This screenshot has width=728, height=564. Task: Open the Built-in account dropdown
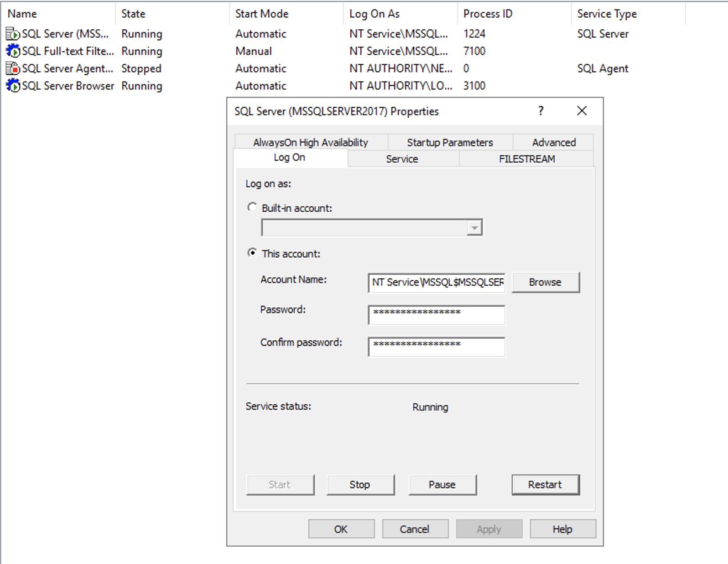coord(474,228)
